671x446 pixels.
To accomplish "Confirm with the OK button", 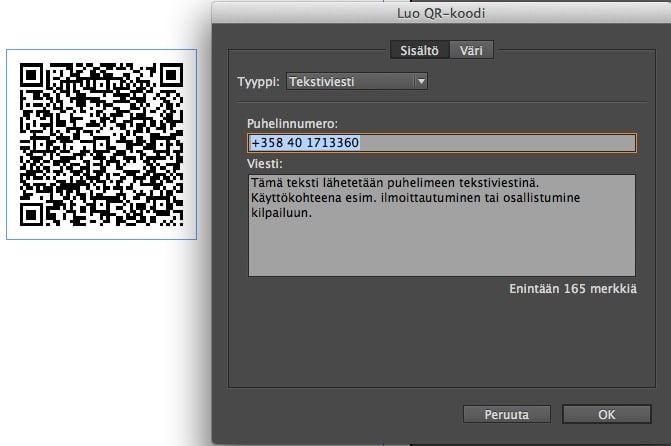I will click(606, 414).
